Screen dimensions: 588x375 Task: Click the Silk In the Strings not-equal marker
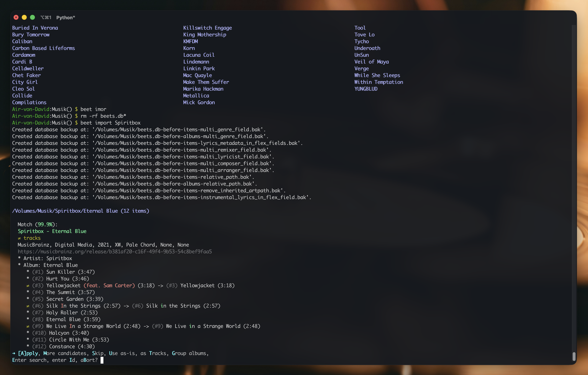(x=28, y=306)
